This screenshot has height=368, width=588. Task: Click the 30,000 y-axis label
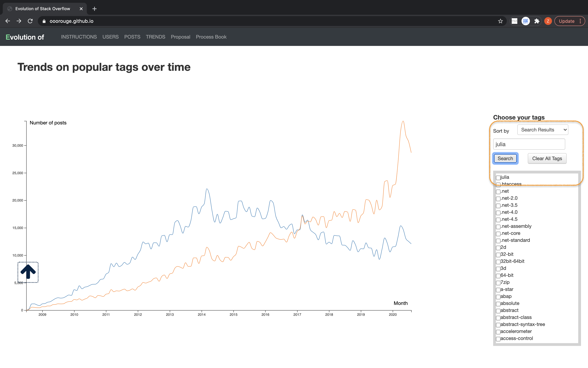(18, 146)
